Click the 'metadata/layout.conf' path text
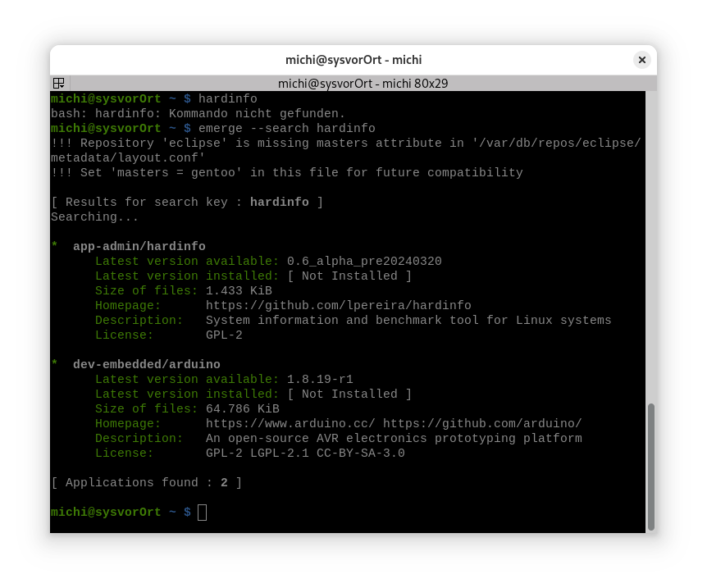 [x=128, y=157]
